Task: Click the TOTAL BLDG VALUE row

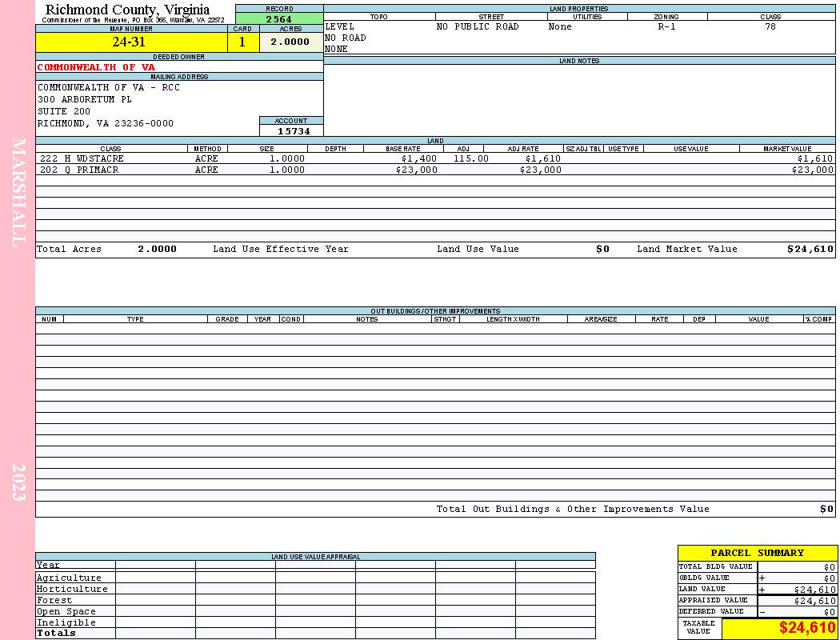Action: pos(758,566)
